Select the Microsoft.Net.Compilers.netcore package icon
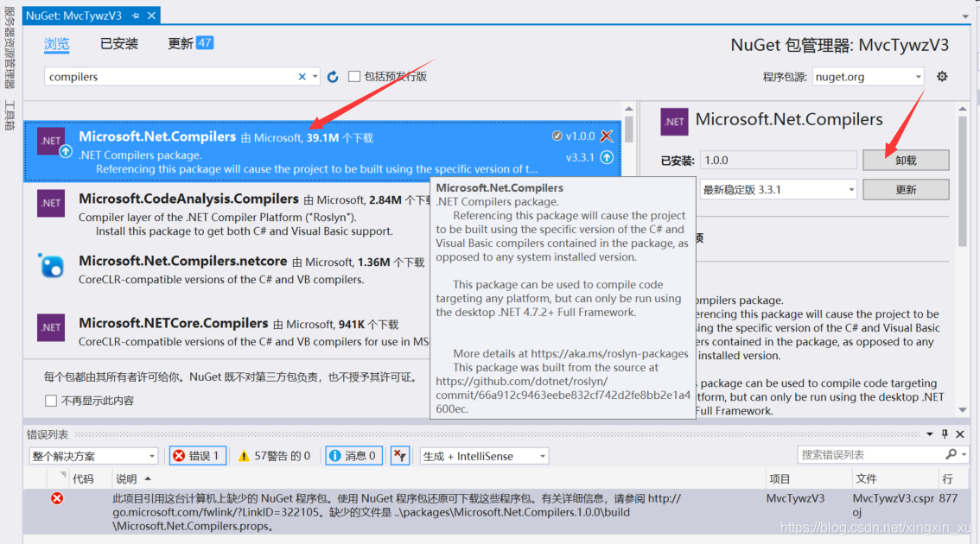This screenshot has width=980, height=544. (51, 266)
